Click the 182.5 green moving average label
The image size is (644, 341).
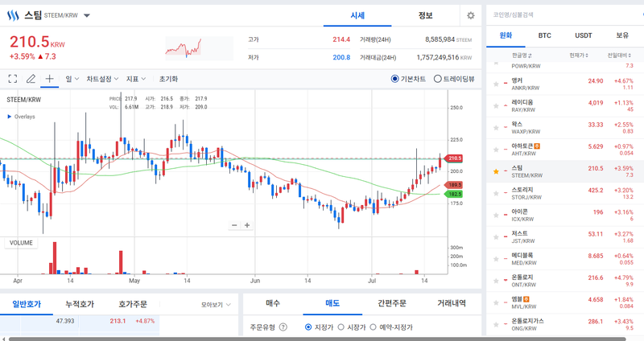point(454,194)
